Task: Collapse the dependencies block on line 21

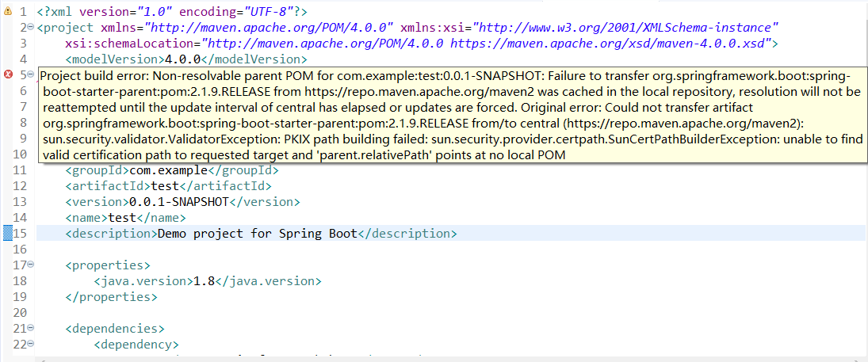Action: click(x=30, y=328)
